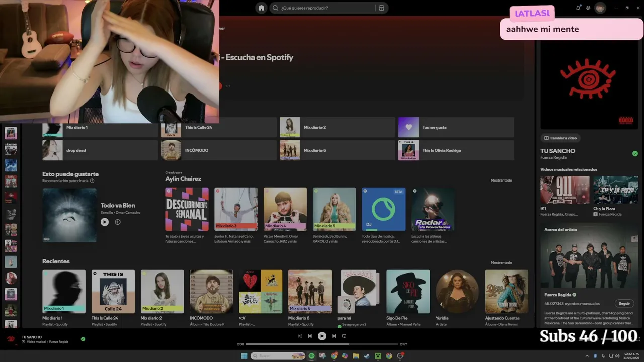The image size is (644, 362).
Task: Skip to the next track
Action: (x=334, y=336)
